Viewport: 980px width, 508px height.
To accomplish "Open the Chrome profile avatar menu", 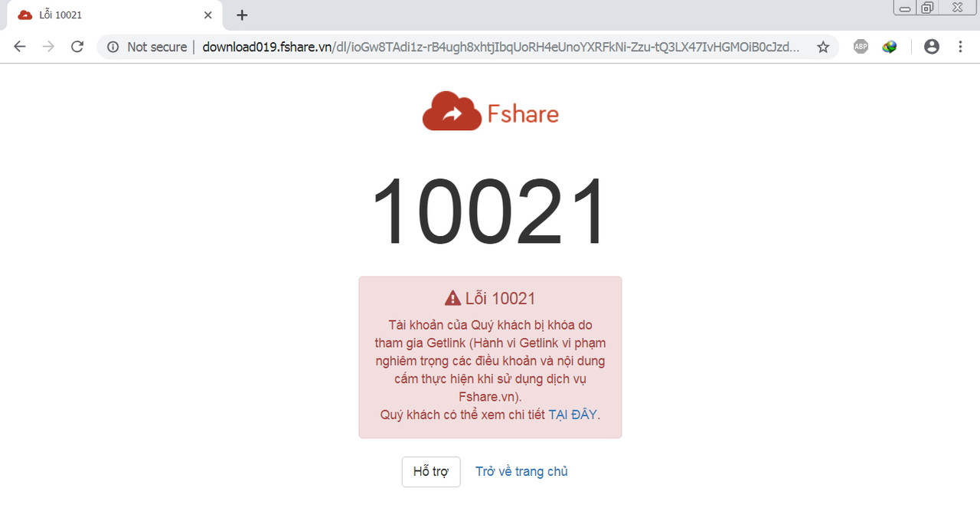I will (x=931, y=47).
